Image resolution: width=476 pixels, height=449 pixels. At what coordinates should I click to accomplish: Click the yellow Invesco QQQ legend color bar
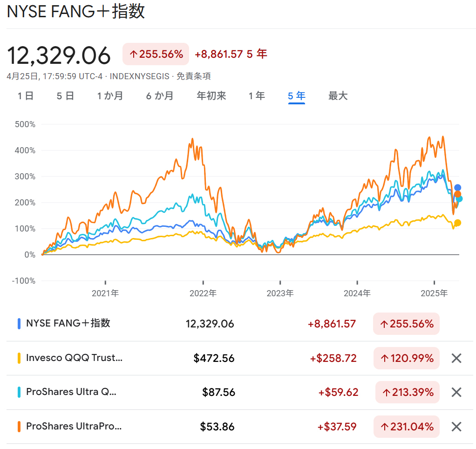pos(19,358)
